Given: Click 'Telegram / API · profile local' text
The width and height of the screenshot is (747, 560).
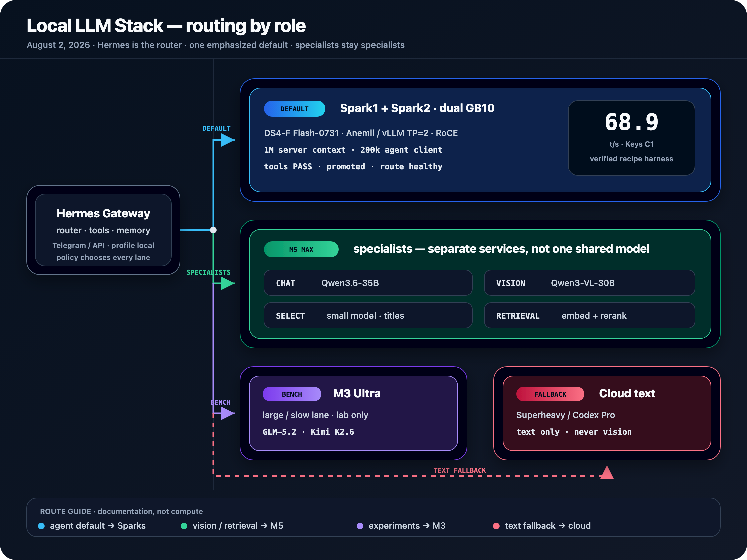Looking at the screenshot, I should coord(103,245).
